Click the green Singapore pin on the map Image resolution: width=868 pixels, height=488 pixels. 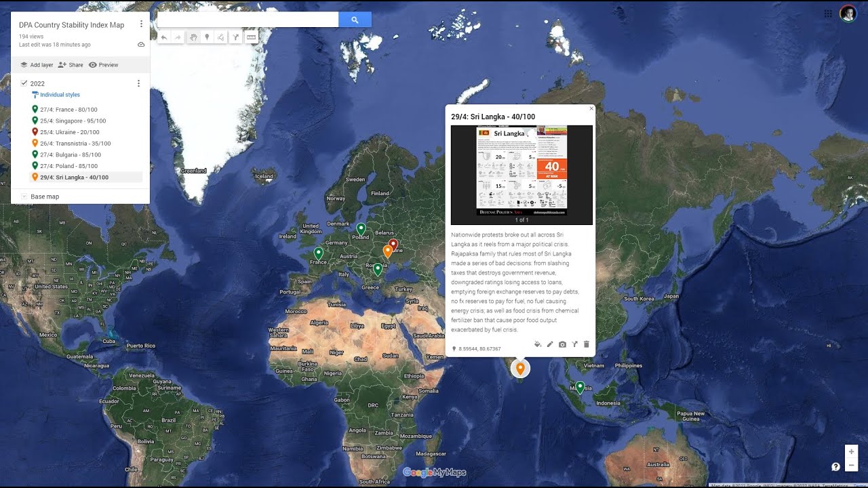(580, 387)
